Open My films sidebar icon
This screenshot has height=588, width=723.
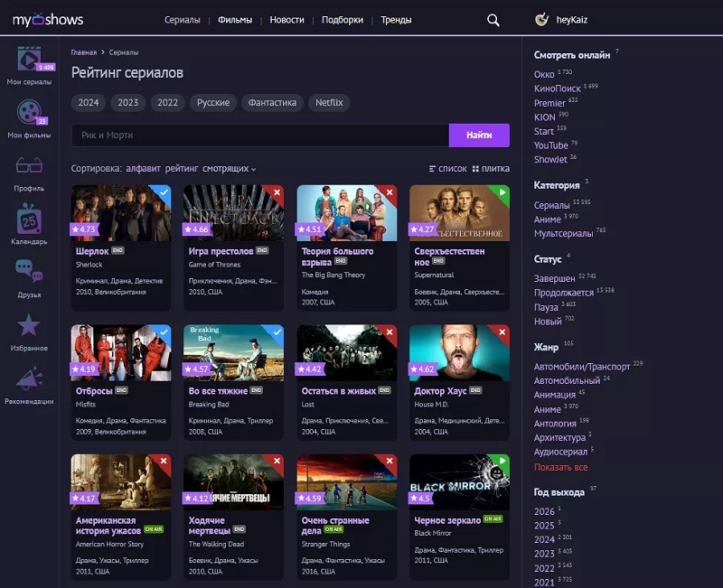(x=30, y=112)
